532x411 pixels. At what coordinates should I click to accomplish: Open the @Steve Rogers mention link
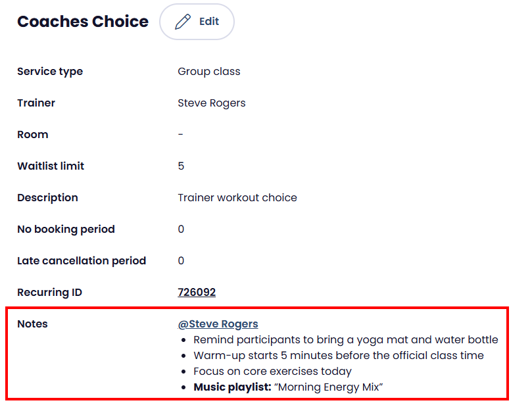(x=218, y=324)
